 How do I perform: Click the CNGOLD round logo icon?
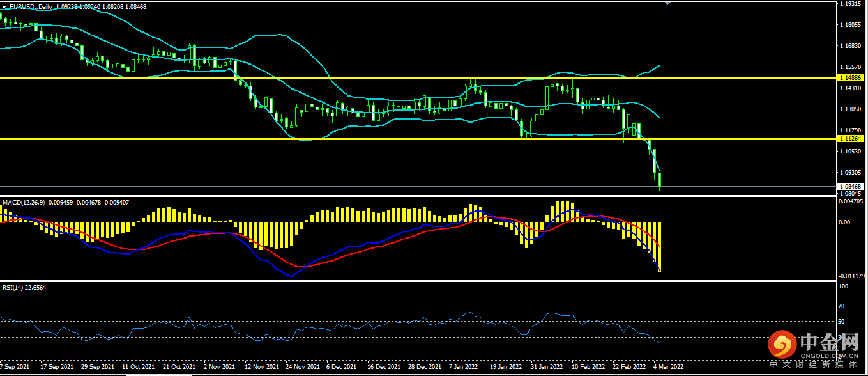click(784, 345)
